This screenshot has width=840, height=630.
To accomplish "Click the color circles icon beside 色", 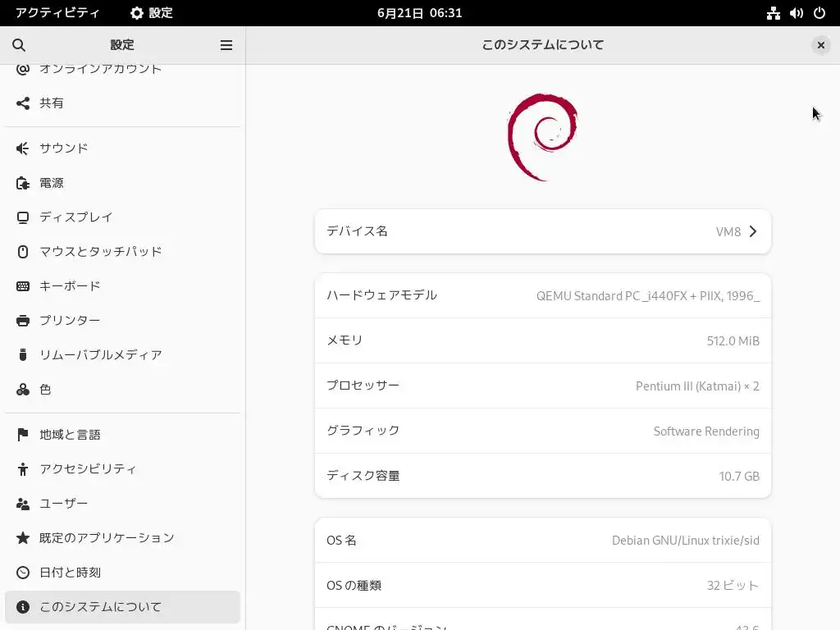I will 22,390.
